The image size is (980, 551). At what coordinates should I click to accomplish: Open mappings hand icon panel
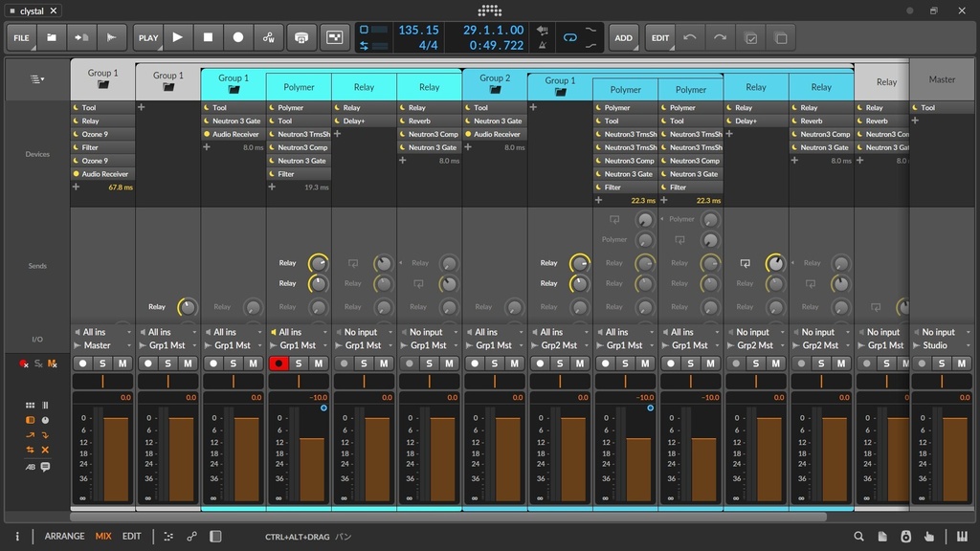click(x=929, y=536)
